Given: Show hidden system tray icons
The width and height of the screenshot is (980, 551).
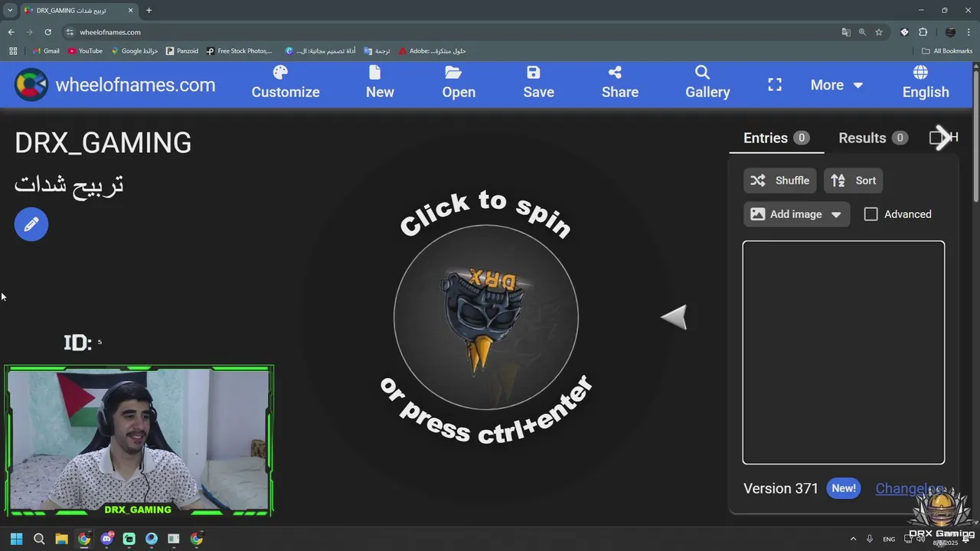Looking at the screenshot, I should point(853,539).
